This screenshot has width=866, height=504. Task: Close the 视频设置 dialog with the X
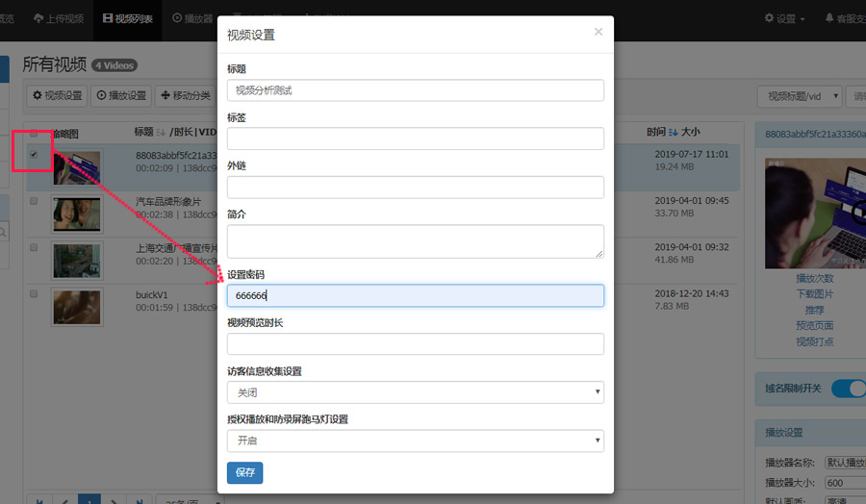tap(598, 32)
